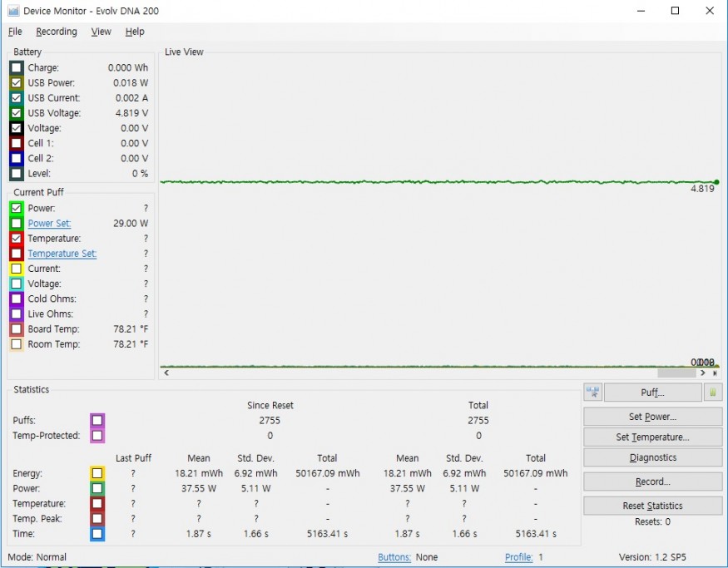Enable the Cell 1 checkbox
The width and height of the screenshot is (728, 568).
click(x=17, y=143)
